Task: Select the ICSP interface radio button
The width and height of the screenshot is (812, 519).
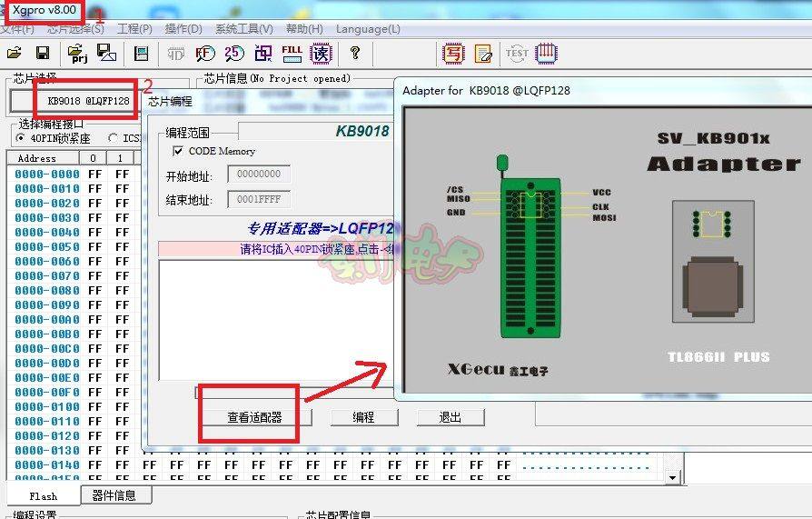Action: tap(113, 138)
